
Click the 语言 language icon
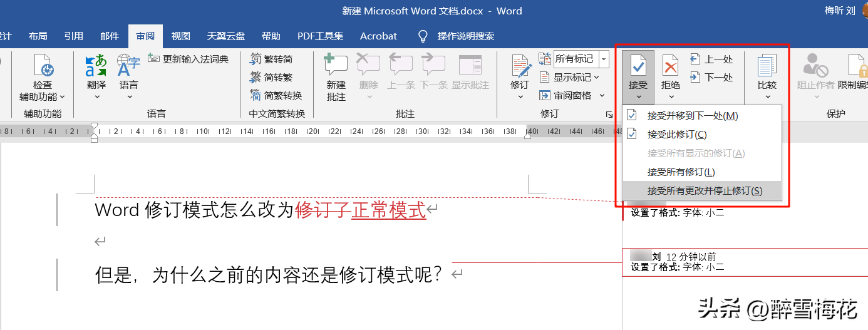(128, 66)
